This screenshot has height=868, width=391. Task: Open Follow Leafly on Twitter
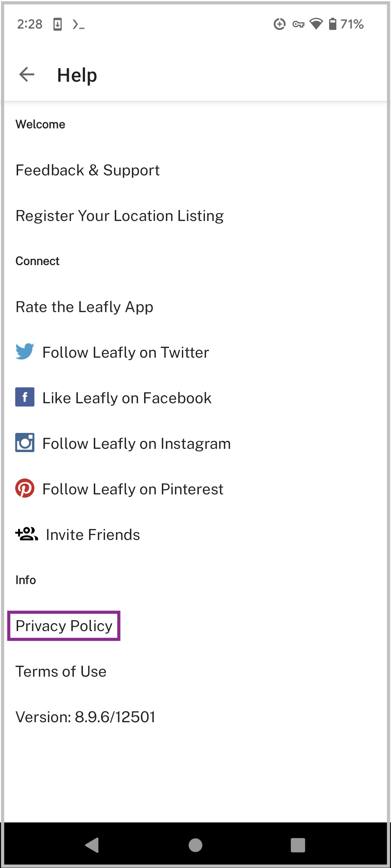point(126,353)
